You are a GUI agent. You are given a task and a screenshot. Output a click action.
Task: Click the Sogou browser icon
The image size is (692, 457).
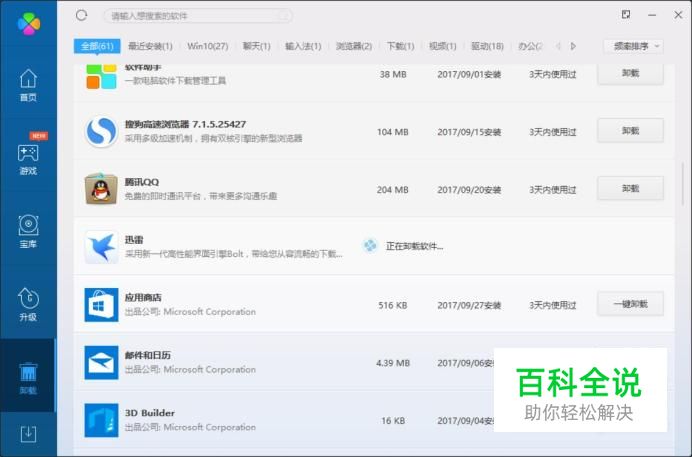(x=101, y=131)
